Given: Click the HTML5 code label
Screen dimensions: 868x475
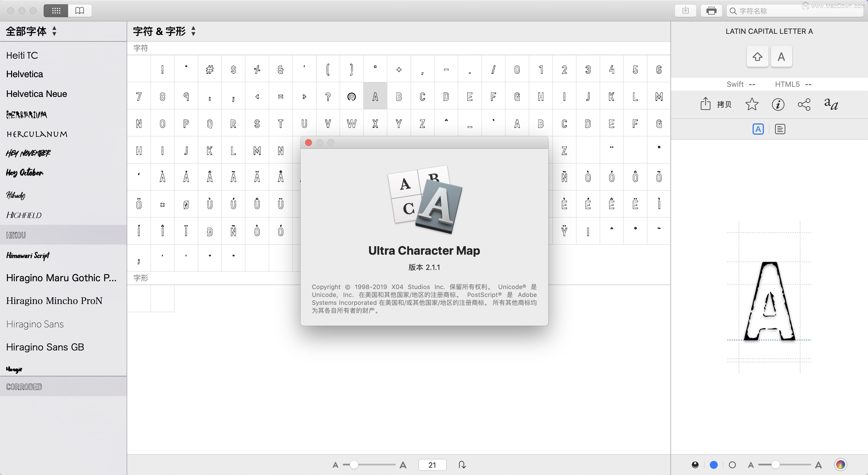Looking at the screenshot, I should (787, 84).
